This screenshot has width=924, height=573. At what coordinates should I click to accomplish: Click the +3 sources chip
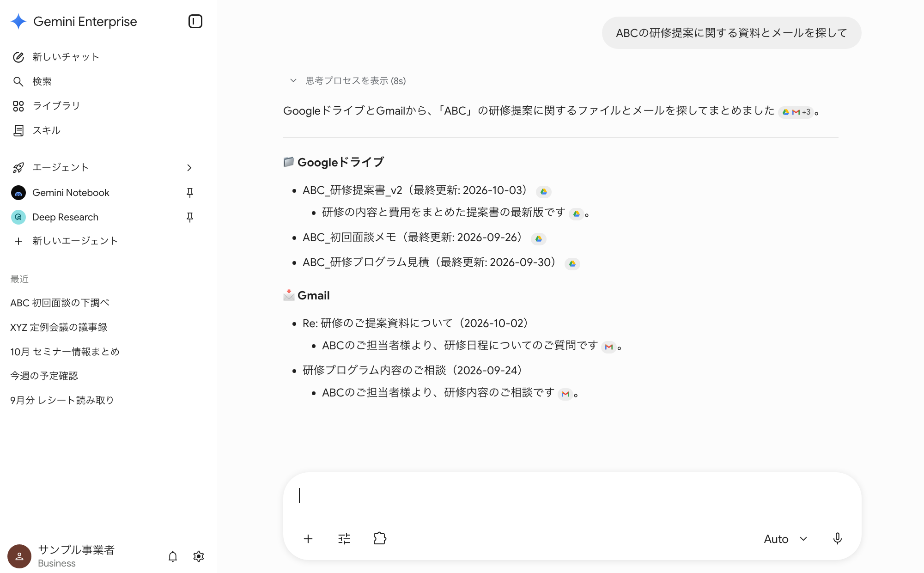point(796,112)
